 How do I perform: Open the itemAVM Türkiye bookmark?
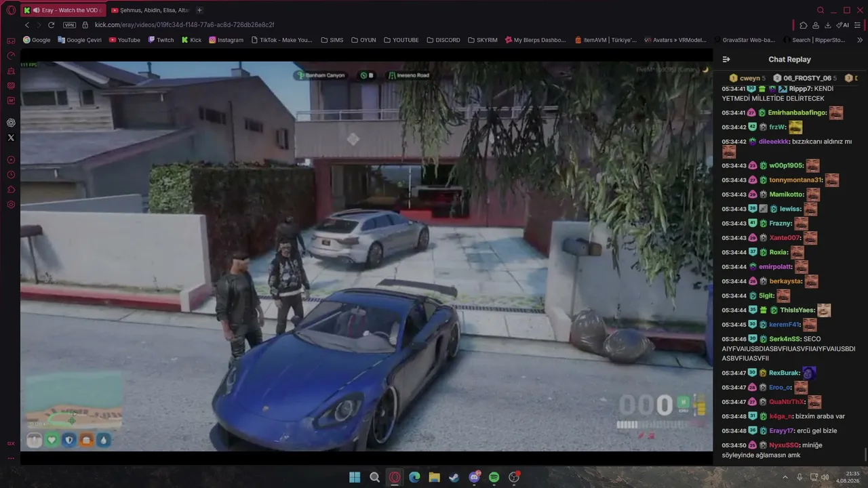tap(605, 40)
